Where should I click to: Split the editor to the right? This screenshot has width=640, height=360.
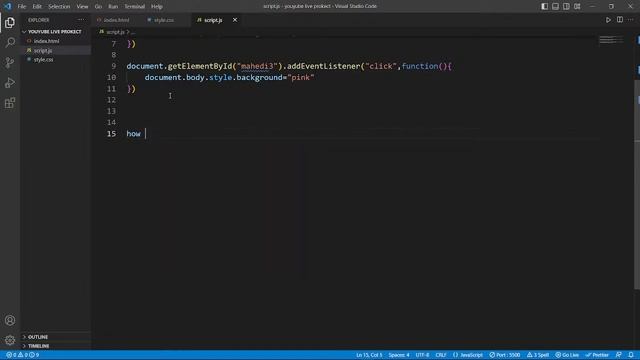(x=620, y=20)
